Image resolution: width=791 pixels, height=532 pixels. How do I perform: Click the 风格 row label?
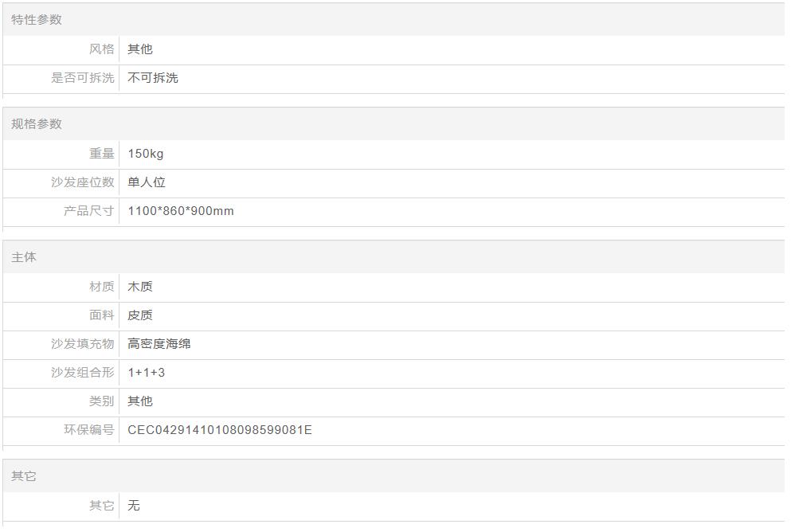pyautogui.click(x=101, y=49)
